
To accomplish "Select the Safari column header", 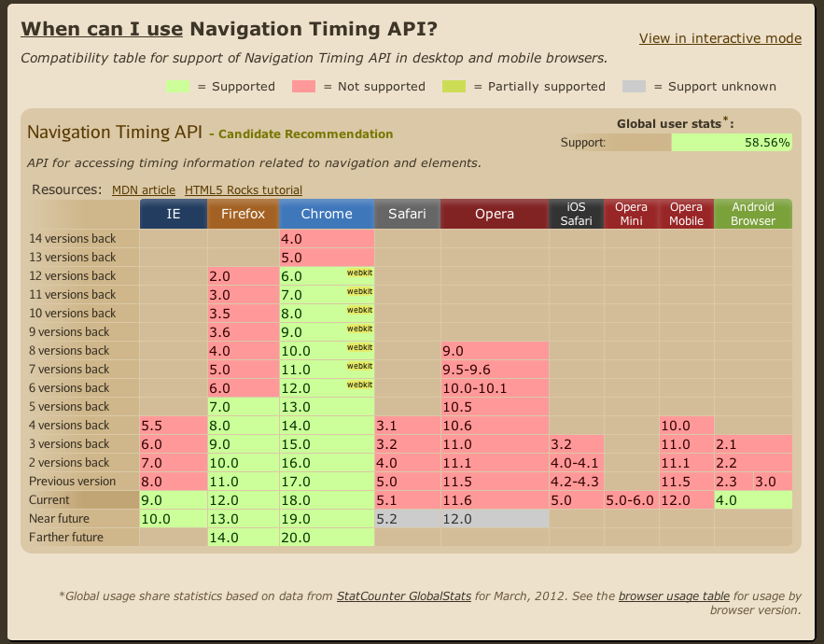I will [x=407, y=214].
